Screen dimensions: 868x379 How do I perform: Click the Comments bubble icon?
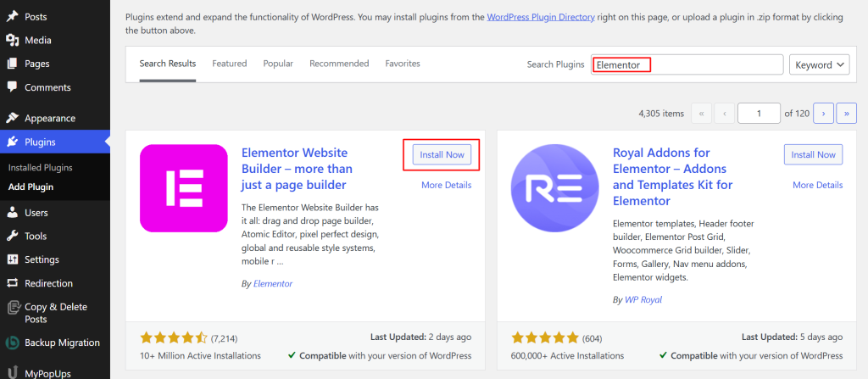click(x=12, y=87)
